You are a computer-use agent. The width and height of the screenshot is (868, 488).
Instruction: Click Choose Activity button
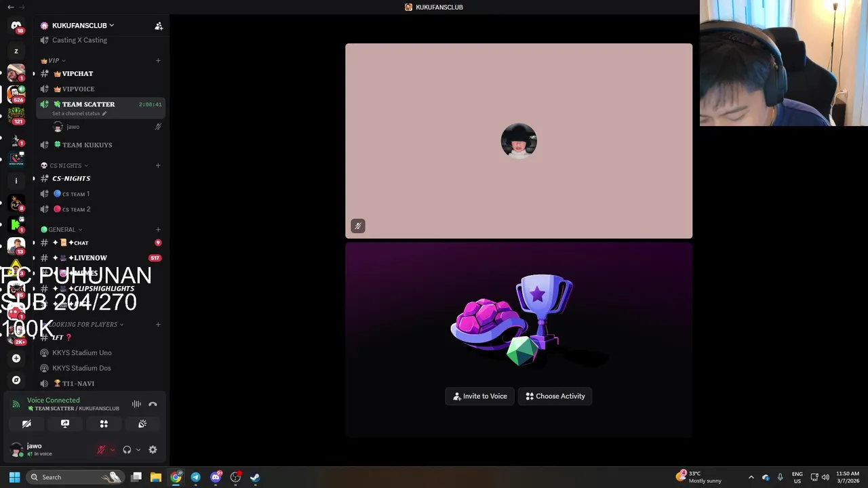[x=555, y=396]
